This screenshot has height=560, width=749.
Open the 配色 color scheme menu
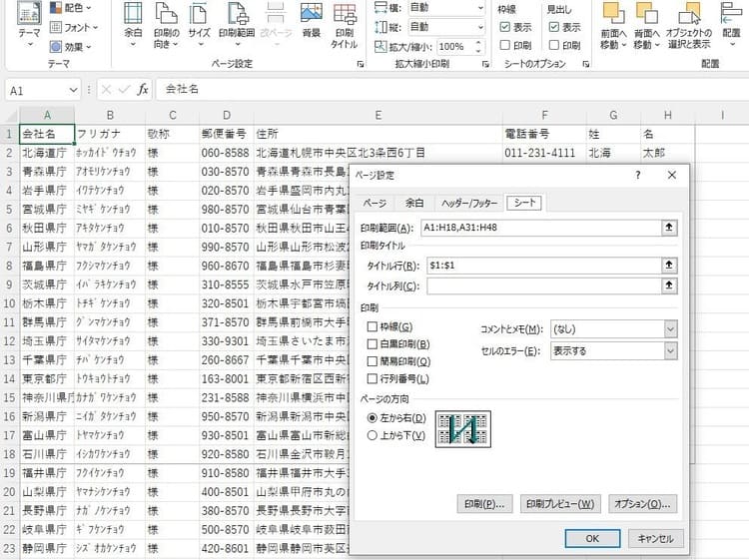(71, 8)
